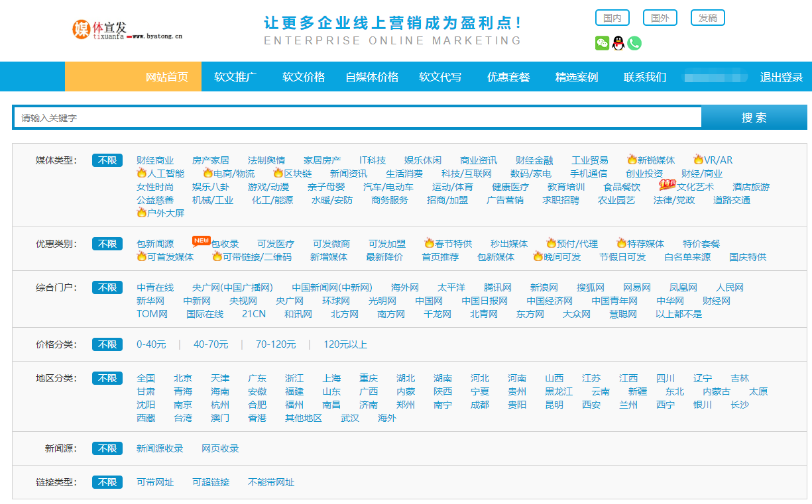Image resolution: width=812 pixels, height=504 pixels.
Task: Select 新闻源收录 option
Action: coord(160,448)
